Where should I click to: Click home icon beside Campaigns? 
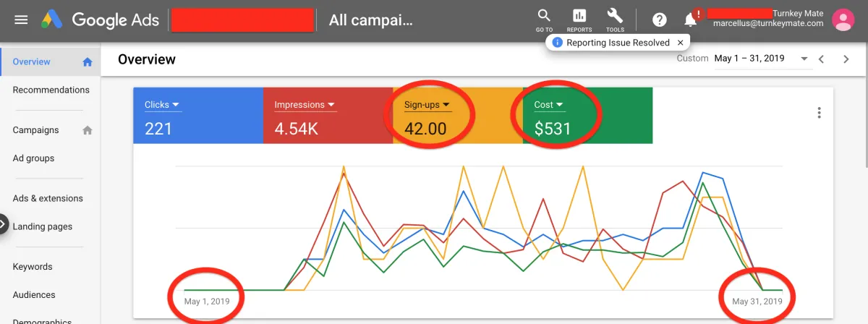[88, 130]
